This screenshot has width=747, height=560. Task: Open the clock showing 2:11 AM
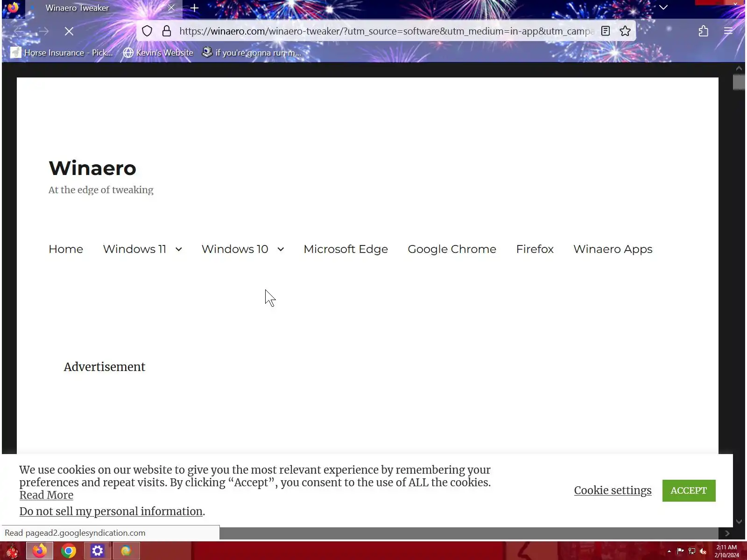726,551
